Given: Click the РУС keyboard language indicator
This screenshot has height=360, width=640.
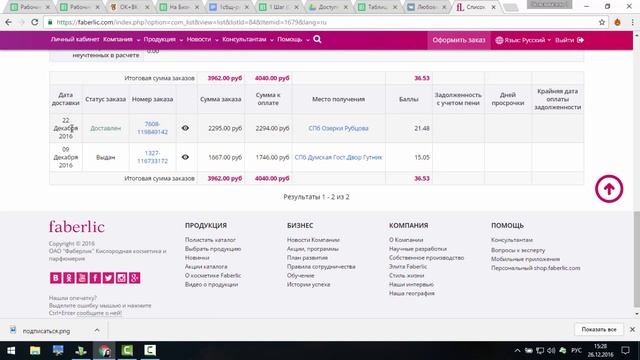Looking at the screenshot, I should [x=576, y=350].
